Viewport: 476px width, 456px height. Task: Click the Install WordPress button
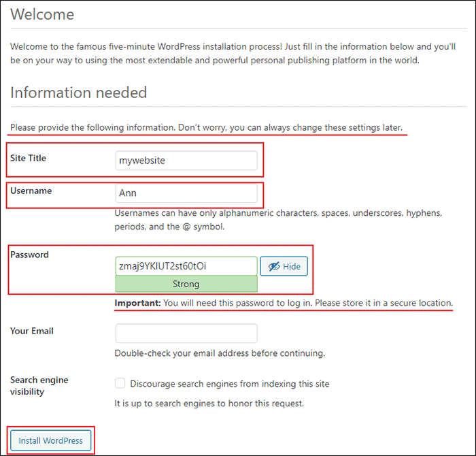coord(51,440)
